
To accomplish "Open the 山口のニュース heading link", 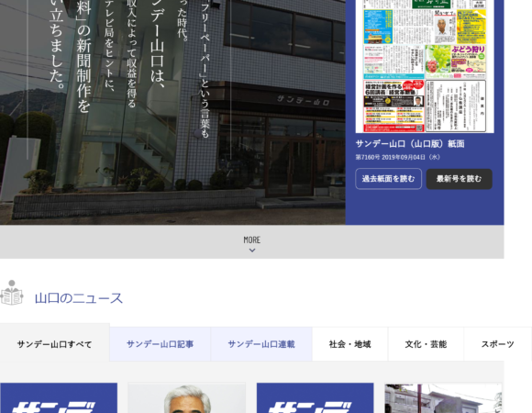I will point(79,298).
